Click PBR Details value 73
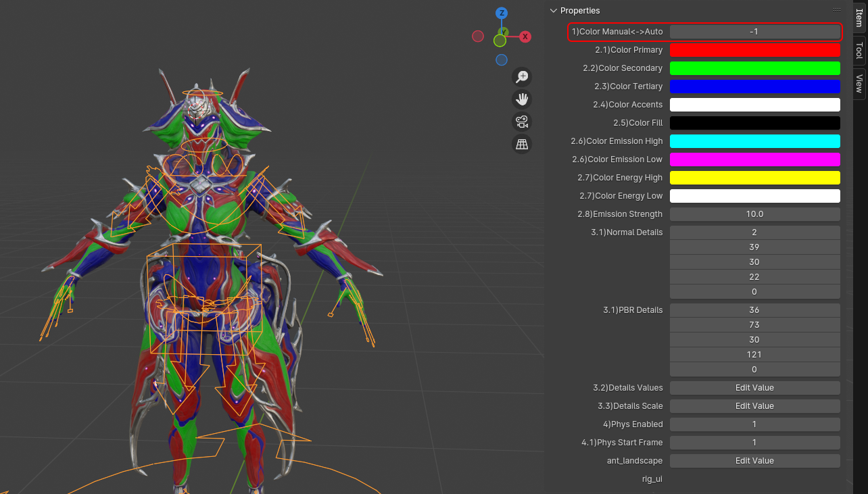868x494 pixels. click(754, 325)
